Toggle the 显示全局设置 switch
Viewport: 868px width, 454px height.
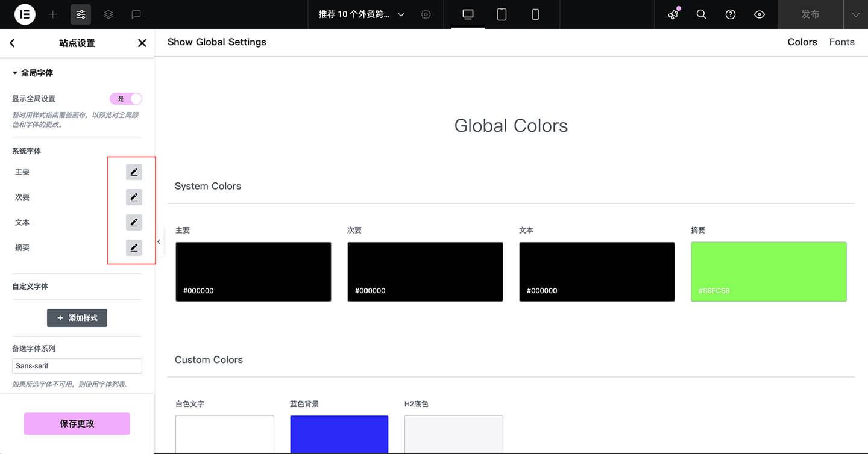click(125, 99)
